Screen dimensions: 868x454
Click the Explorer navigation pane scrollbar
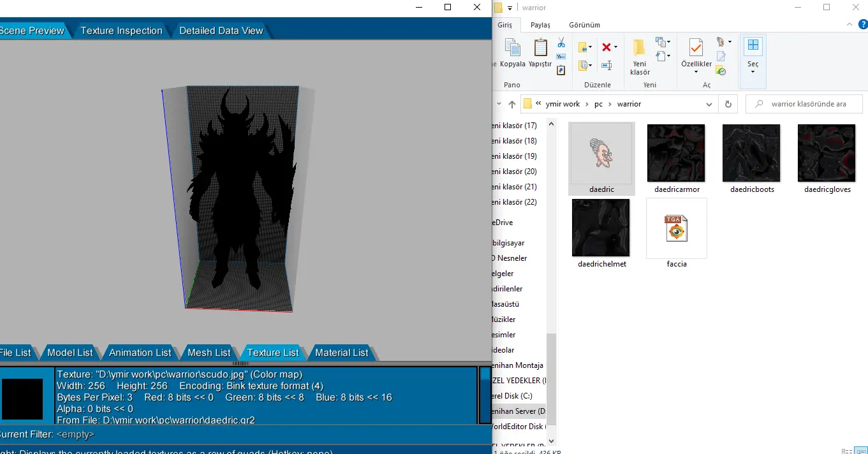tap(552, 379)
